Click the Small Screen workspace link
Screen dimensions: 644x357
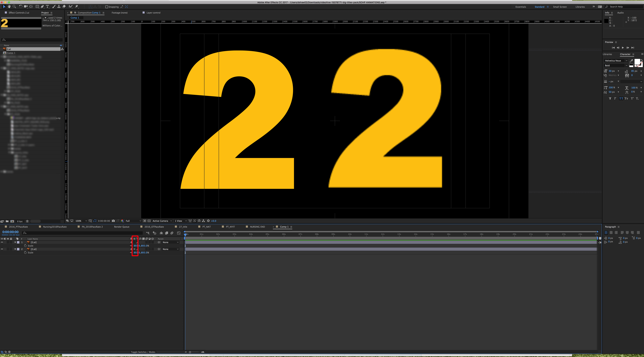click(x=560, y=7)
